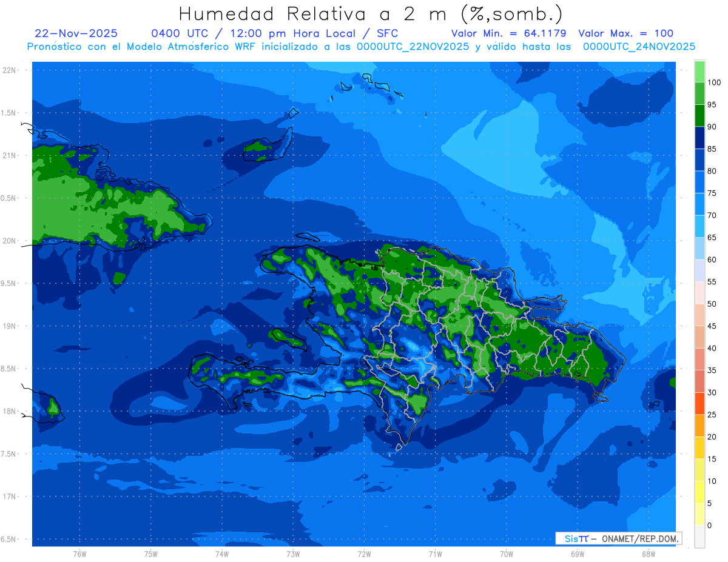
Task: Click the '68W' longitude label
Action: point(649,554)
